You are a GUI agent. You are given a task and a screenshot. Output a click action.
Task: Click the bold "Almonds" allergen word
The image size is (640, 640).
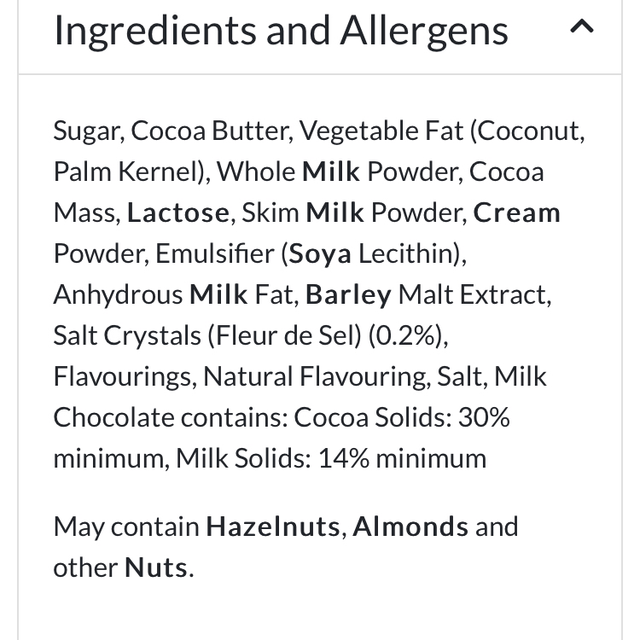coord(410,526)
